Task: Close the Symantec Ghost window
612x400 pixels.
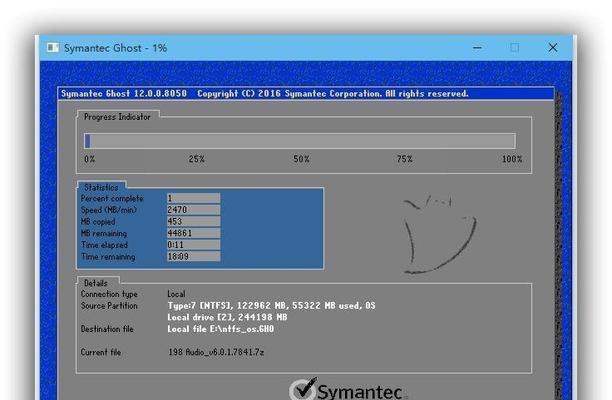Action: tap(552, 47)
